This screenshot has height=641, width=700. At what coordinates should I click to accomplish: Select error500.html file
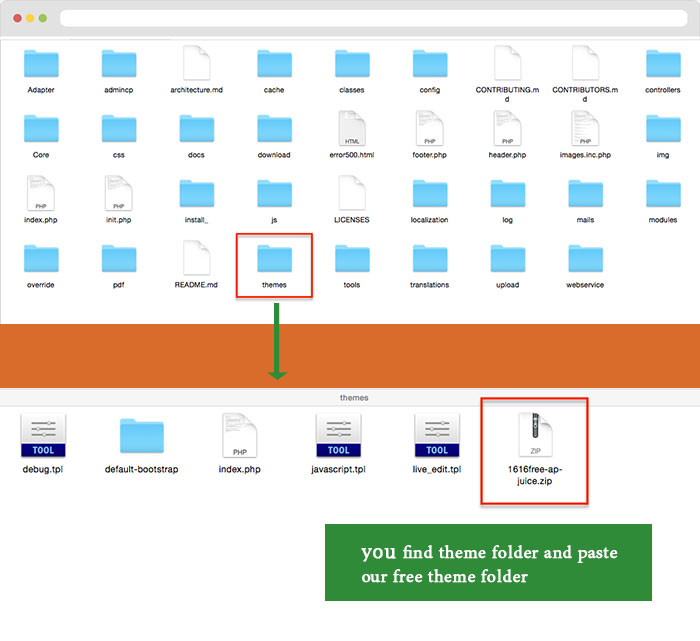tap(352, 129)
